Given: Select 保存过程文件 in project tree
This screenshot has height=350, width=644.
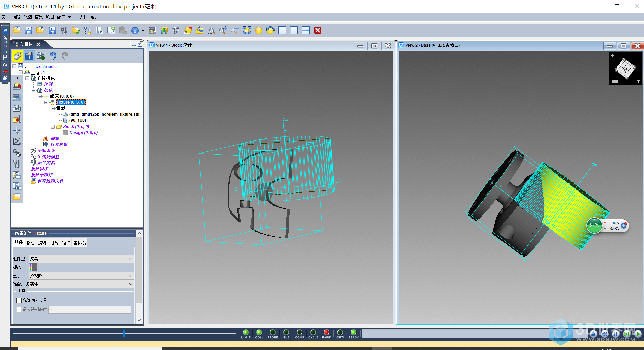Looking at the screenshot, I should [51, 181].
